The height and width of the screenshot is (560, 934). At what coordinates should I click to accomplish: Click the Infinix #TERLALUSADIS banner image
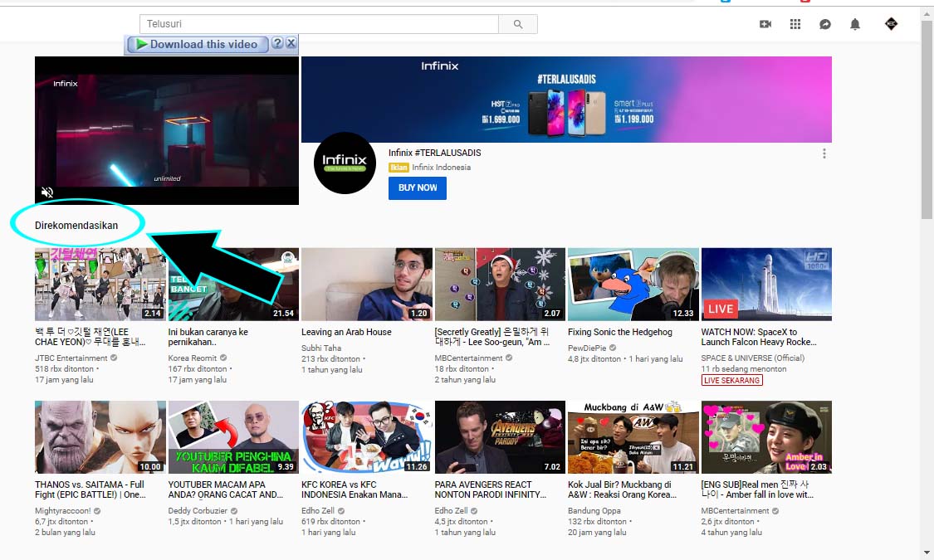pos(566,100)
